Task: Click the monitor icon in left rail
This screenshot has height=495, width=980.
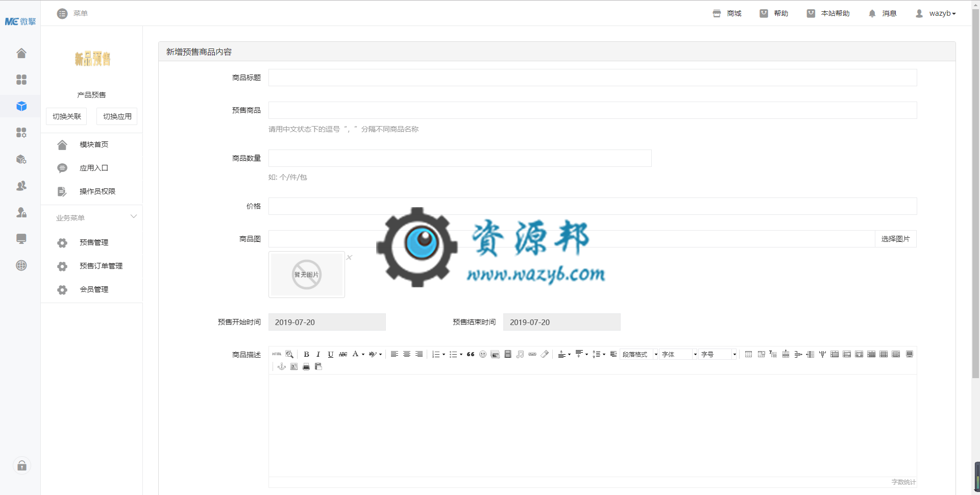Action: pyautogui.click(x=21, y=239)
